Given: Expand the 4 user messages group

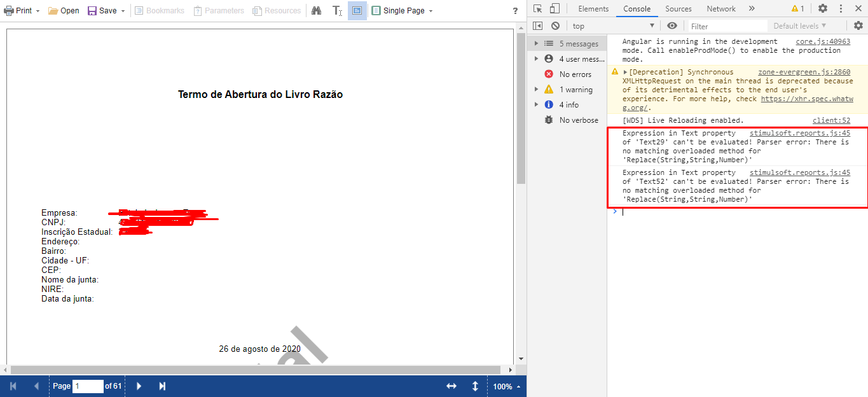Looking at the screenshot, I should pyautogui.click(x=536, y=59).
